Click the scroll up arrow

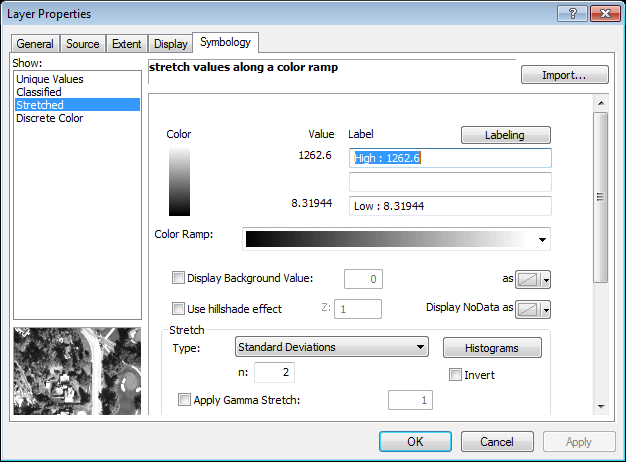(x=601, y=103)
